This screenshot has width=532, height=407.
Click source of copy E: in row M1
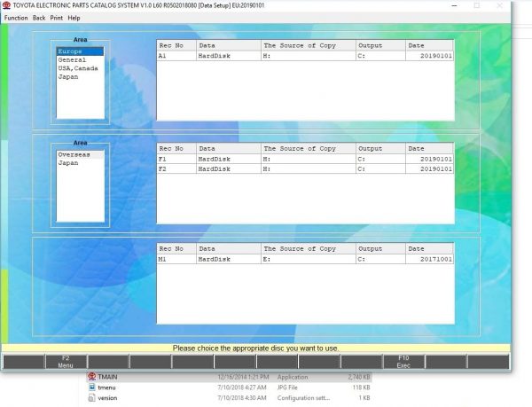coord(309,259)
